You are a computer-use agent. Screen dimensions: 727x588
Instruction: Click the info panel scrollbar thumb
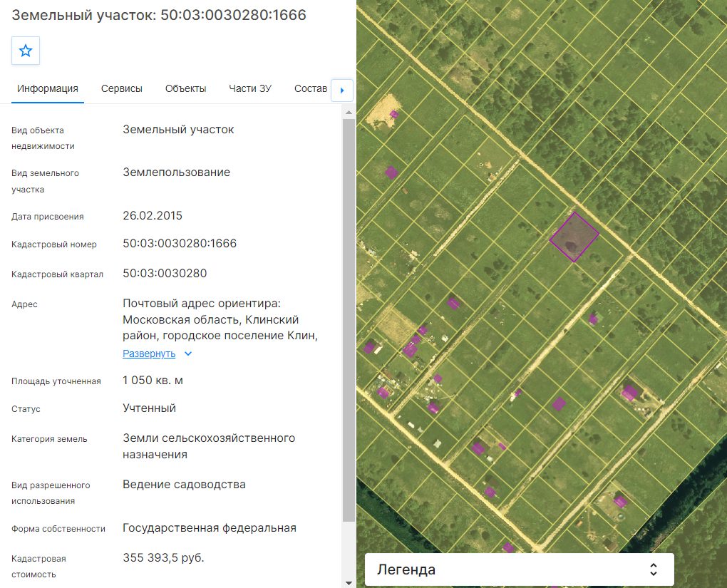click(x=349, y=320)
